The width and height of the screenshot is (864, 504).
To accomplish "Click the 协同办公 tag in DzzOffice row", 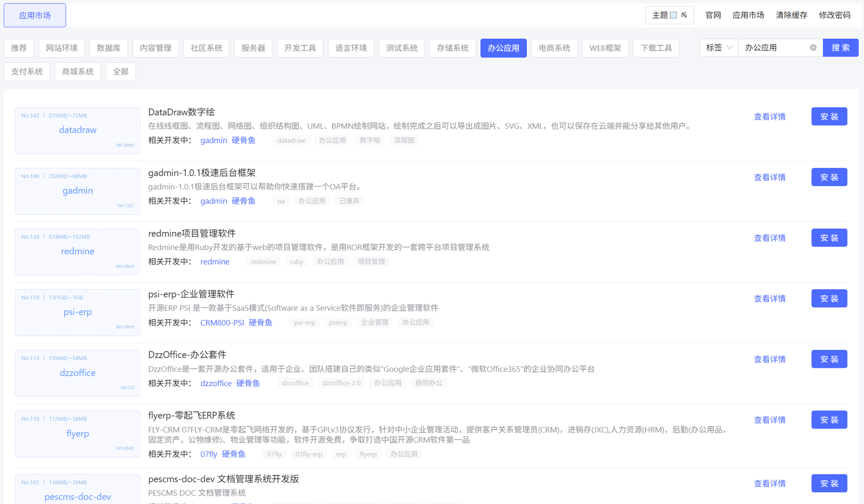I will [429, 383].
